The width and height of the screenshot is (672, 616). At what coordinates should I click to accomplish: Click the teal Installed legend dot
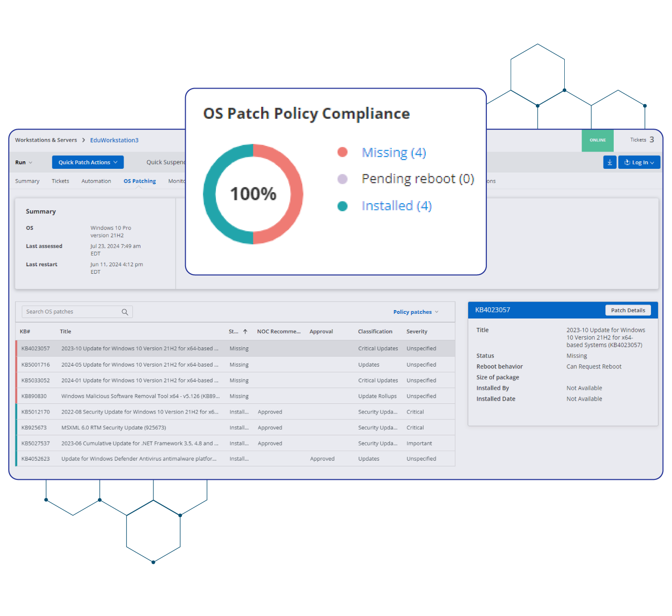342,206
